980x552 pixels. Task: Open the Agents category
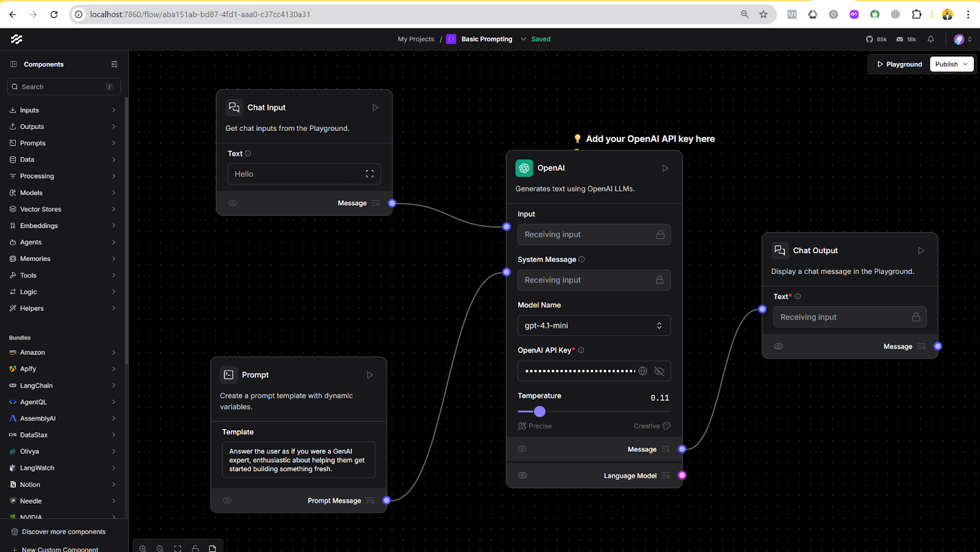coord(64,242)
